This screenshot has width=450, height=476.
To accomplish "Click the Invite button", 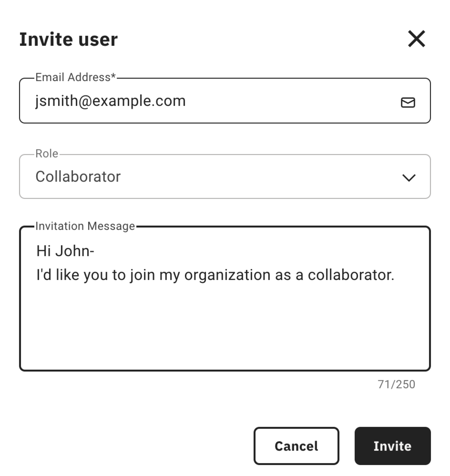I will (x=392, y=446).
